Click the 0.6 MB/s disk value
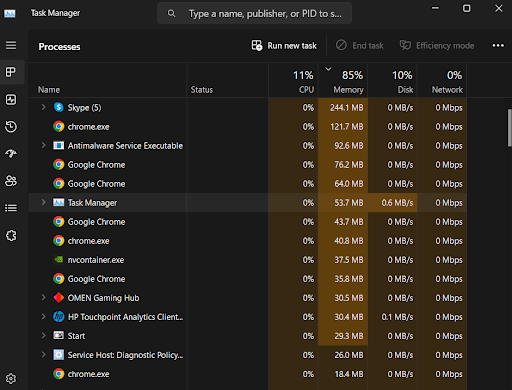Image resolution: width=512 pixels, height=390 pixels. tap(397, 203)
